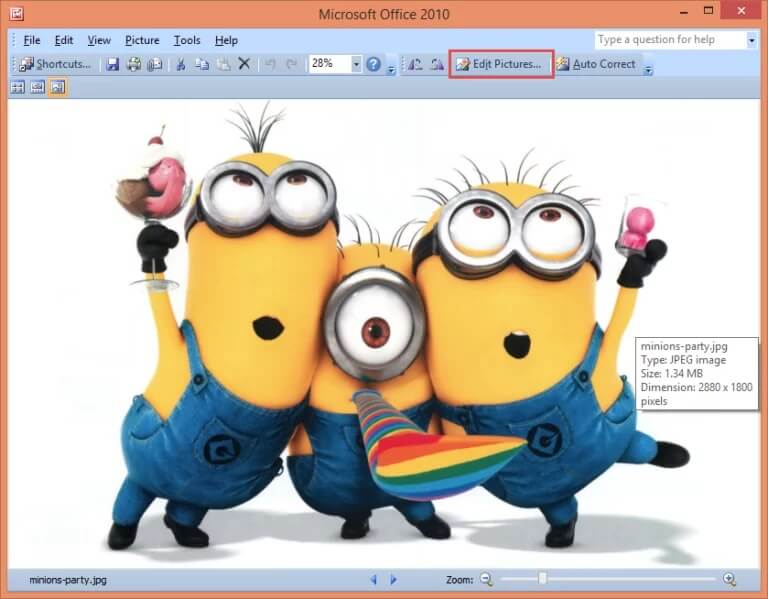Switch to Single Picture view
The height and width of the screenshot is (599, 768).
click(58, 88)
